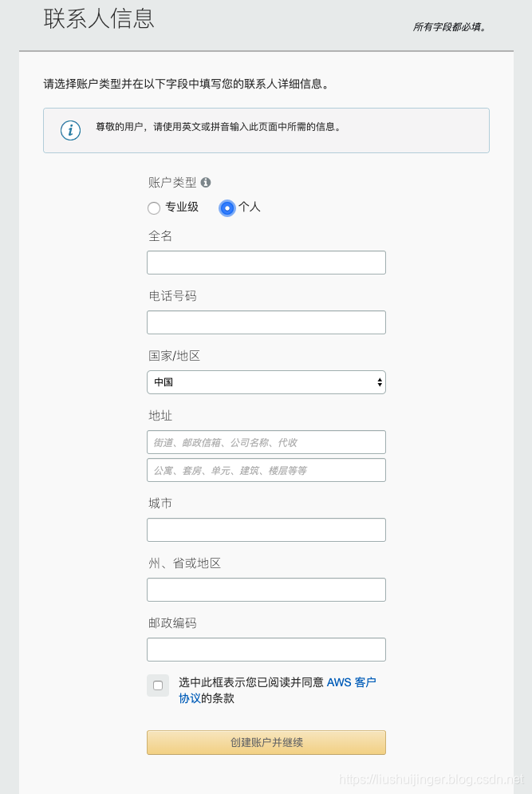
Task: Click inside the 州、省或地区 input field
Action: coord(266,589)
